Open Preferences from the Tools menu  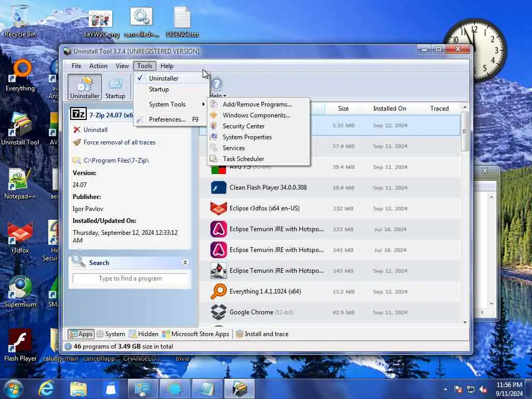click(171, 119)
